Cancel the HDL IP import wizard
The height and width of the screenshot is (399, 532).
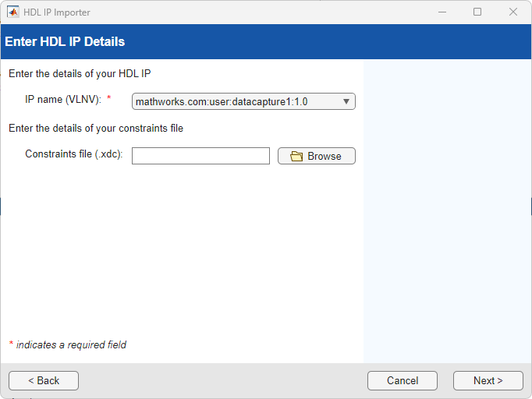[403, 380]
